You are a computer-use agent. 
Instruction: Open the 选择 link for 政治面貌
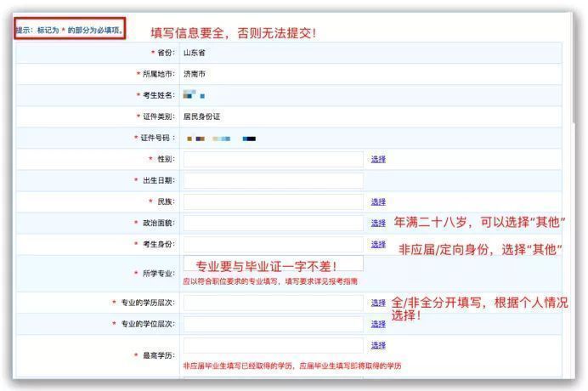[378, 224]
